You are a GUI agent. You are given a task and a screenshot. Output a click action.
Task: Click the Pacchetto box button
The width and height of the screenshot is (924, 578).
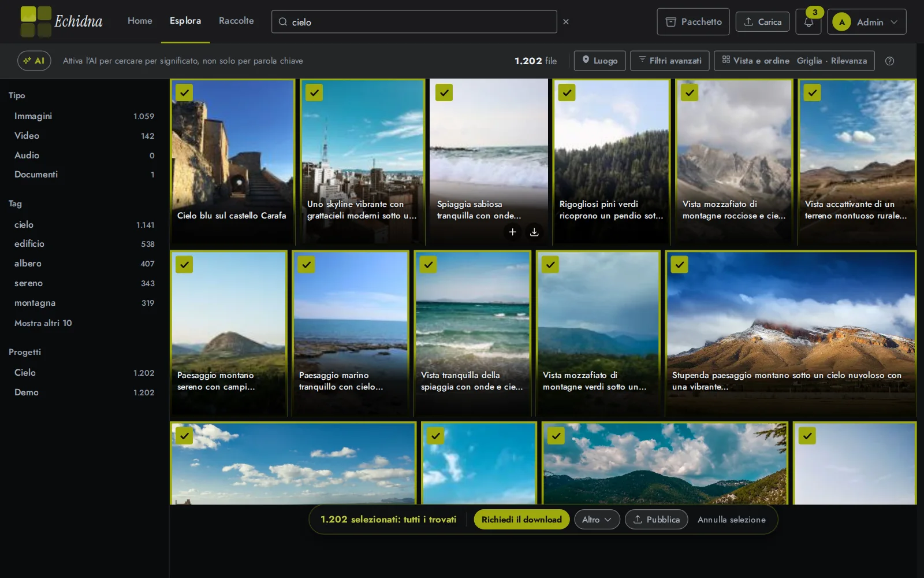point(693,22)
